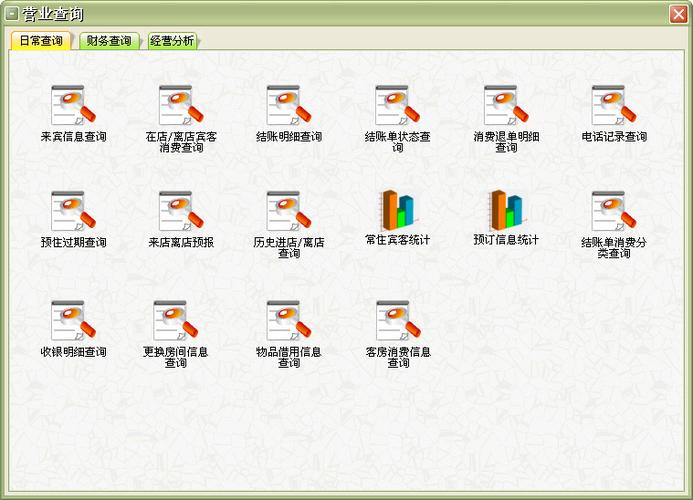The width and height of the screenshot is (693, 500).
Task: Open 历史进店/离店查询 icon
Action: [x=289, y=211]
